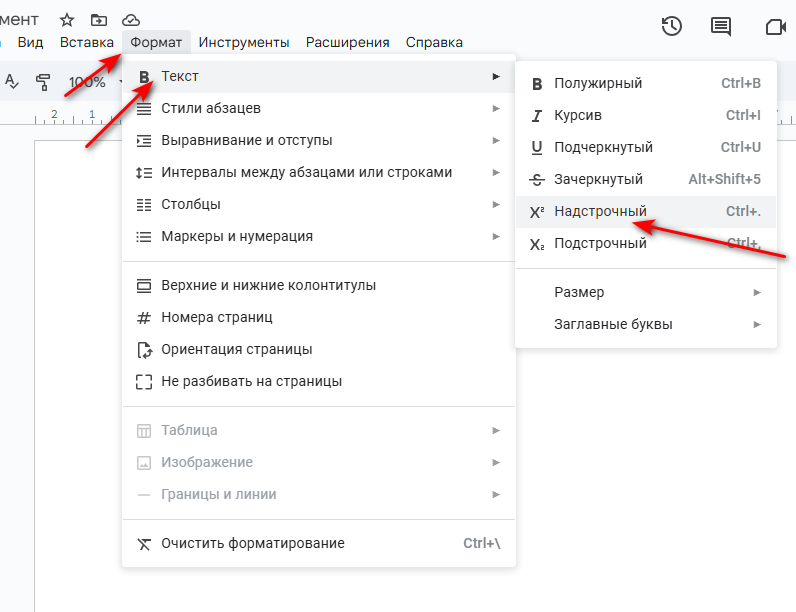Expand the Столбцы submenu
The image size is (796, 612).
click(319, 205)
